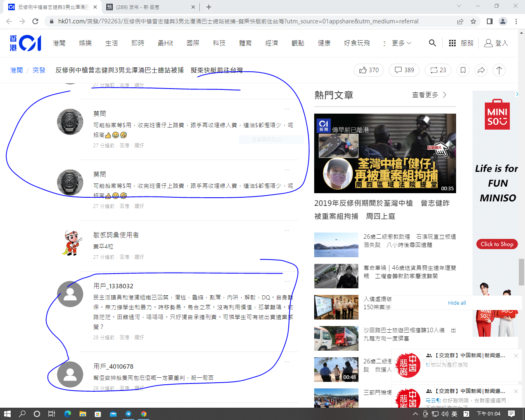Click the 英 input language indicator
Screen dimensions: 525x420
pos(454,414)
